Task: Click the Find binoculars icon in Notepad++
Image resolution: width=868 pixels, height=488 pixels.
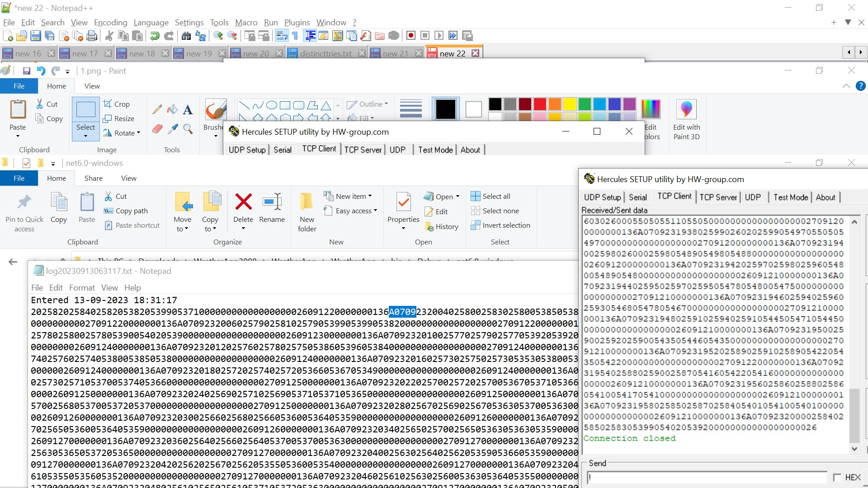Action: click(x=186, y=36)
